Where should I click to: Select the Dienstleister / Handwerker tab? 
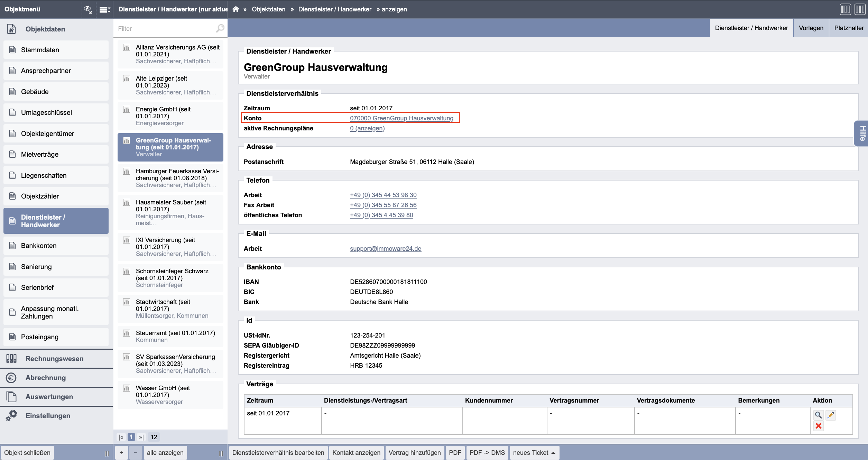click(x=751, y=28)
